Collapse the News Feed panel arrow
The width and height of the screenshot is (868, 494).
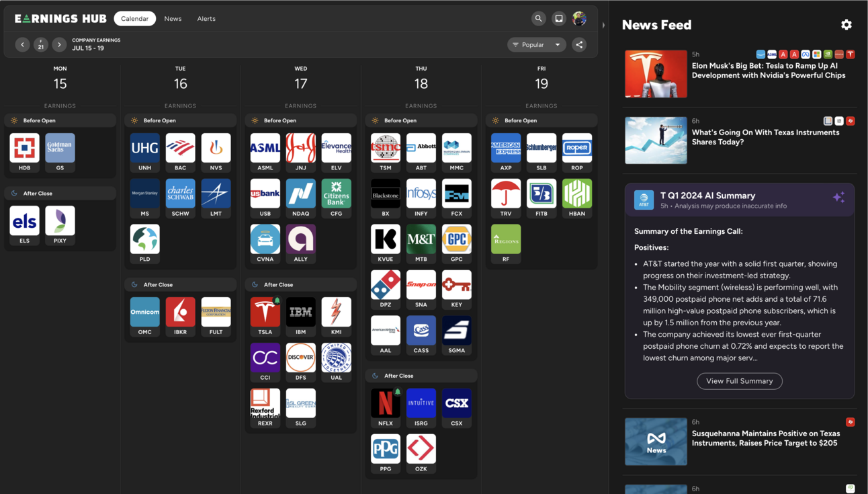pyautogui.click(x=603, y=26)
